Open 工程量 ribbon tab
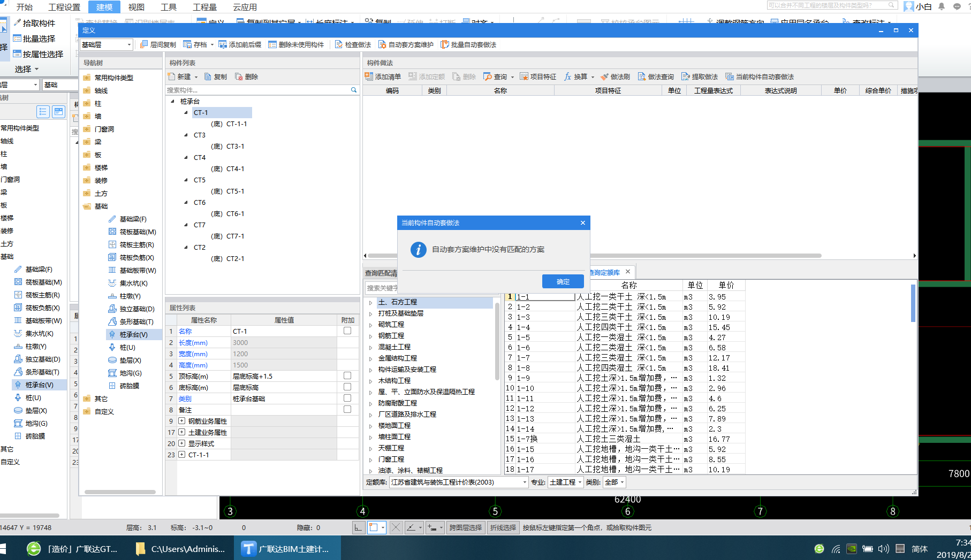The image size is (971, 560). click(204, 7)
